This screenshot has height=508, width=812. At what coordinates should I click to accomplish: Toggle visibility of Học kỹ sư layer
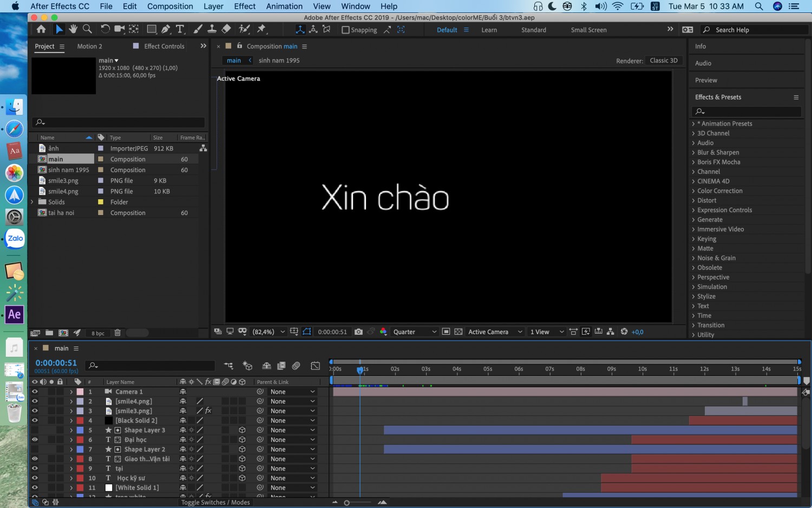click(x=35, y=478)
